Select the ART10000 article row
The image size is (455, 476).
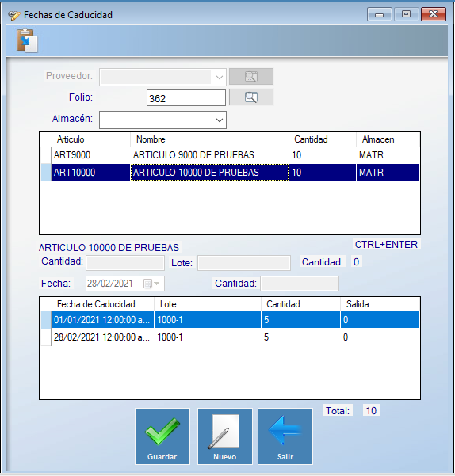pyautogui.click(x=230, y=173)
